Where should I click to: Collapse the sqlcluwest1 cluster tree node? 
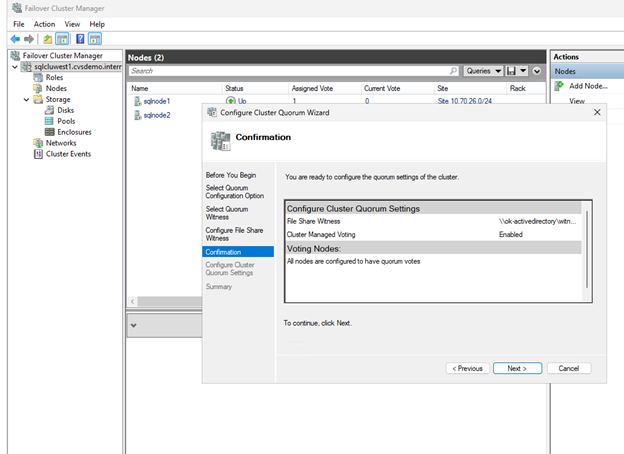coord(14,67)
